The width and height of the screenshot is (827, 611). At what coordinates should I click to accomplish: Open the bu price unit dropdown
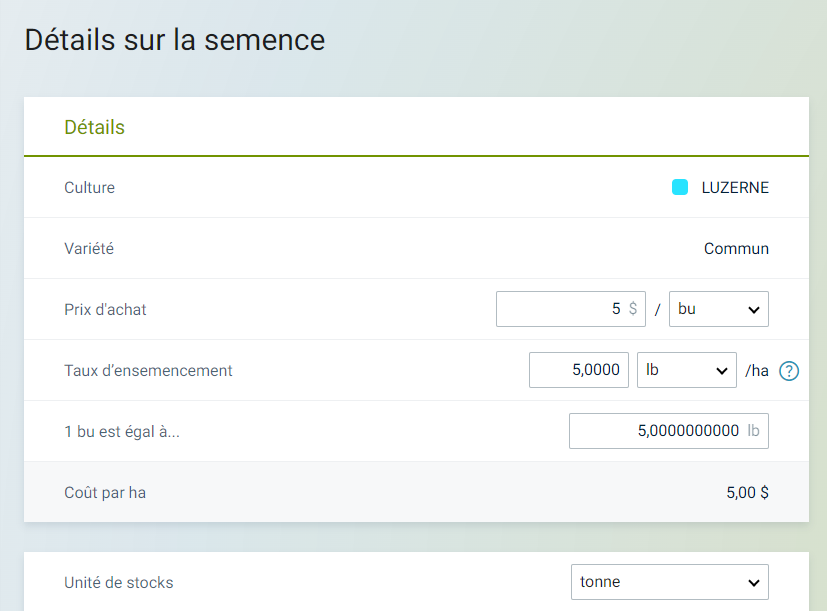(718, 309)
